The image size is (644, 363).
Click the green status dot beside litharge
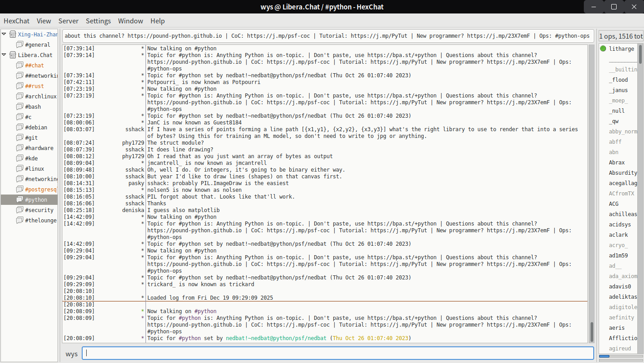coord(603,49)
